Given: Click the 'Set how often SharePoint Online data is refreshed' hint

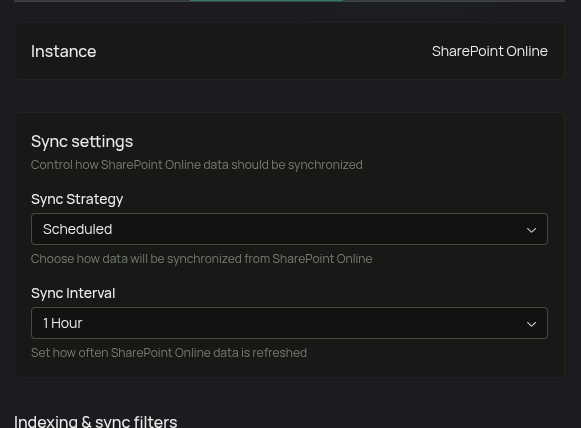Looking at the screenshot, I should click(169, 353).
